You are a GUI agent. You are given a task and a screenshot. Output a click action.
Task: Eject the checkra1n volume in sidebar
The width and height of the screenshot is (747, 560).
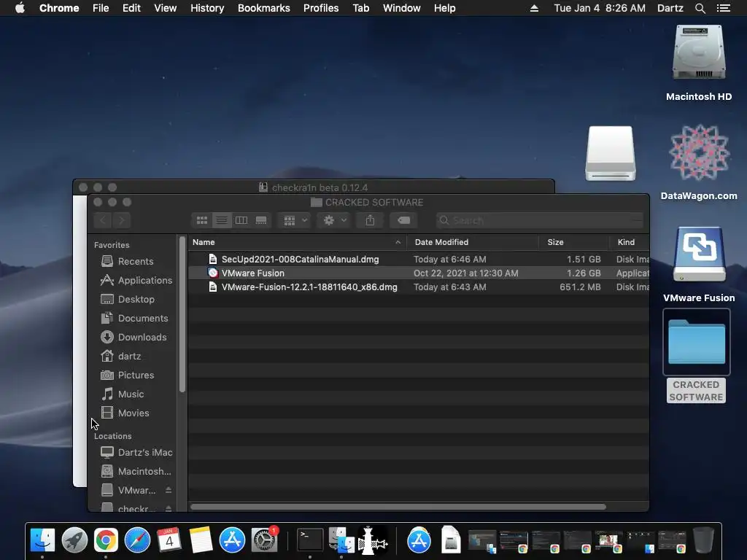(169, 508)
